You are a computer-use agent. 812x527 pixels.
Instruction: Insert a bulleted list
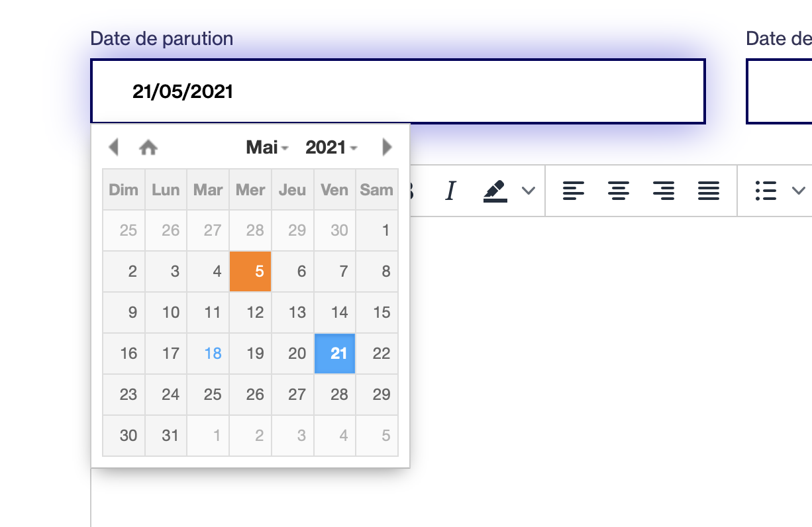pos(766,191)
